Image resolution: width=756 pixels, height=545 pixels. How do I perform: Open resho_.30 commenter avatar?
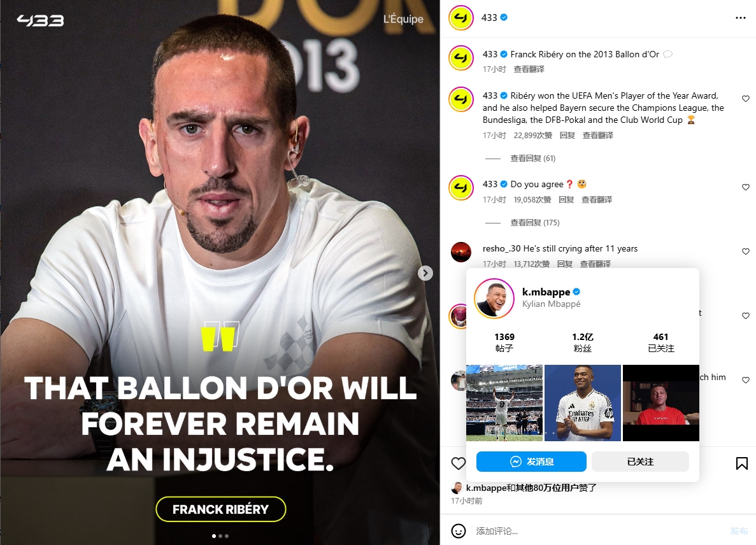coord(461,251)
